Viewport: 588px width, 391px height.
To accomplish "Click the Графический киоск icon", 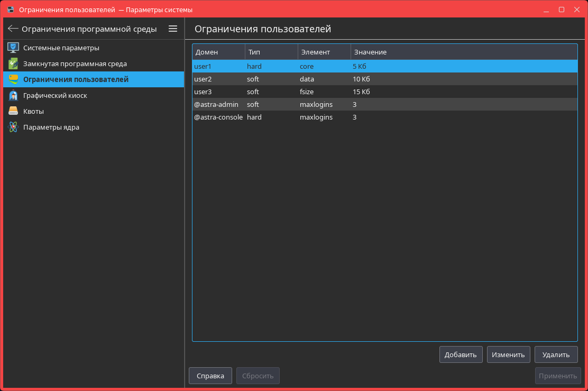I will coord(13,96).
